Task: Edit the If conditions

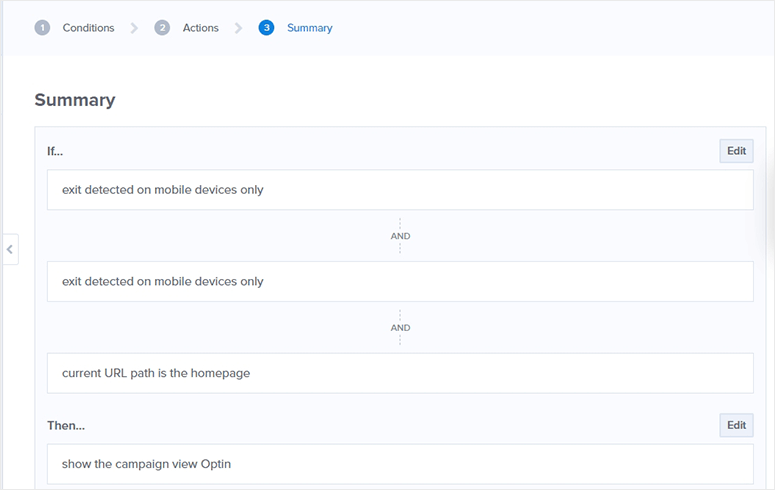Action: [736, 151]
